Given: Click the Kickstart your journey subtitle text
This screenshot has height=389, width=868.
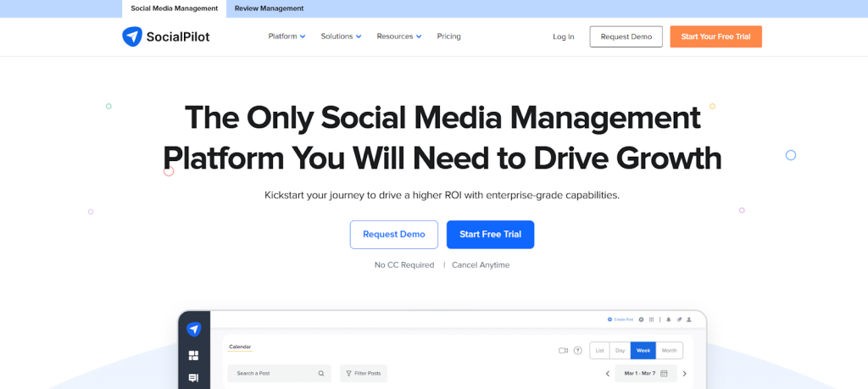Looking at the screenshot, I should point(442,195).
